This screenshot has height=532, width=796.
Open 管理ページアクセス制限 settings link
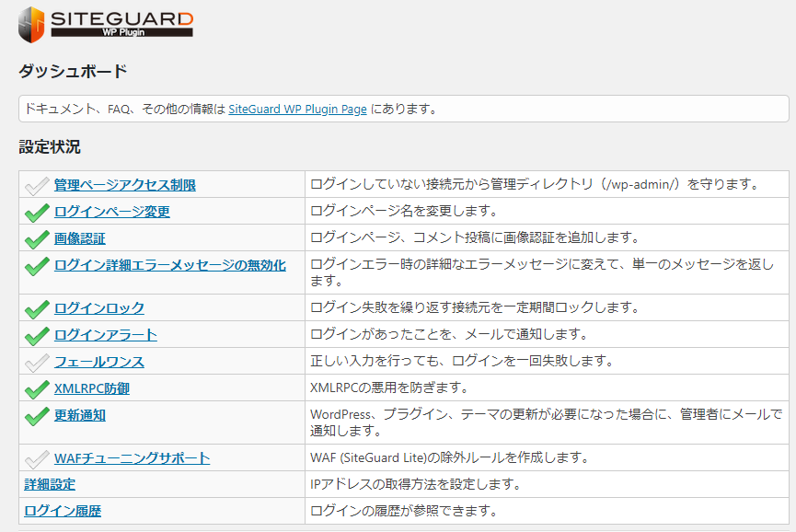click(125, 185)
